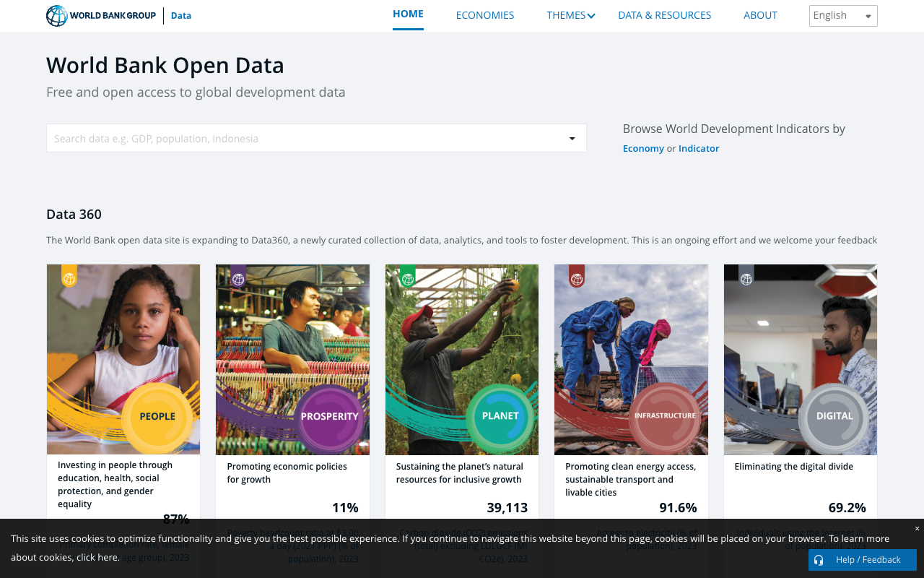Click the purple globe badge on Prosperity card
This screenshot has height=578, width=924.
[238, 277]
